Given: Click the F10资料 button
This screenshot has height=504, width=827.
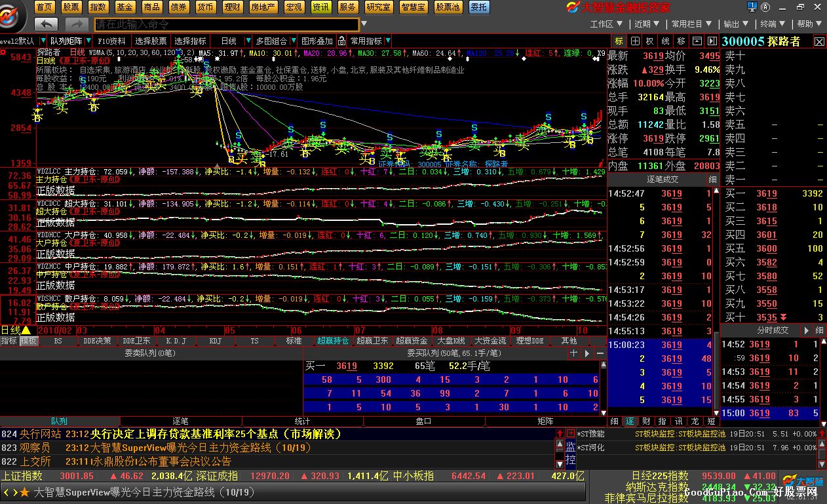Looking at the screenshot, I should (111, 41).
